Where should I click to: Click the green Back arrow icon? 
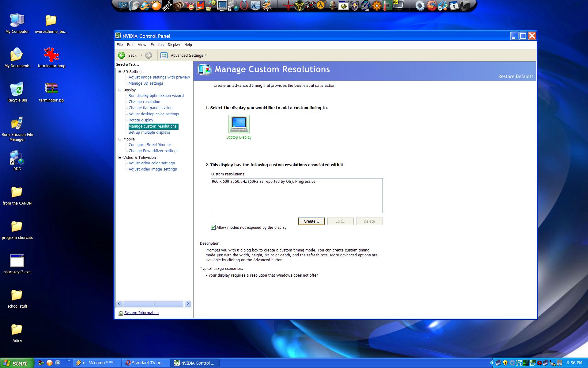tap(122, 55)
